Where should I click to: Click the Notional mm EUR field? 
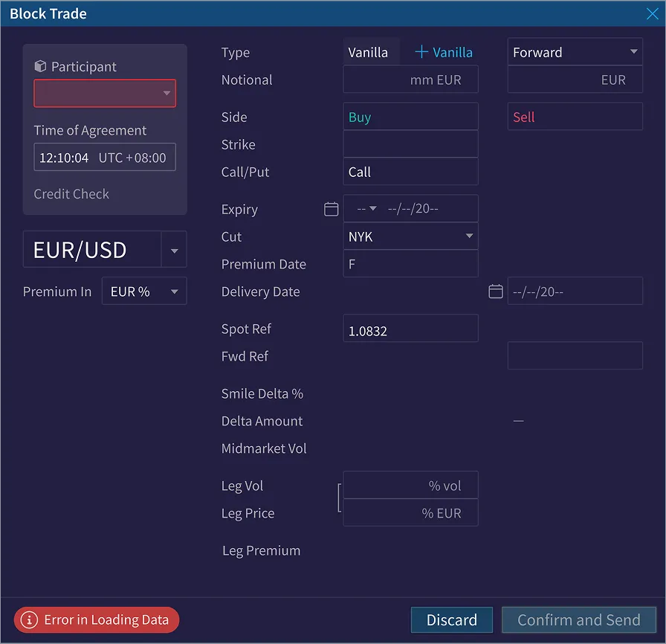(x=410, y=80)
